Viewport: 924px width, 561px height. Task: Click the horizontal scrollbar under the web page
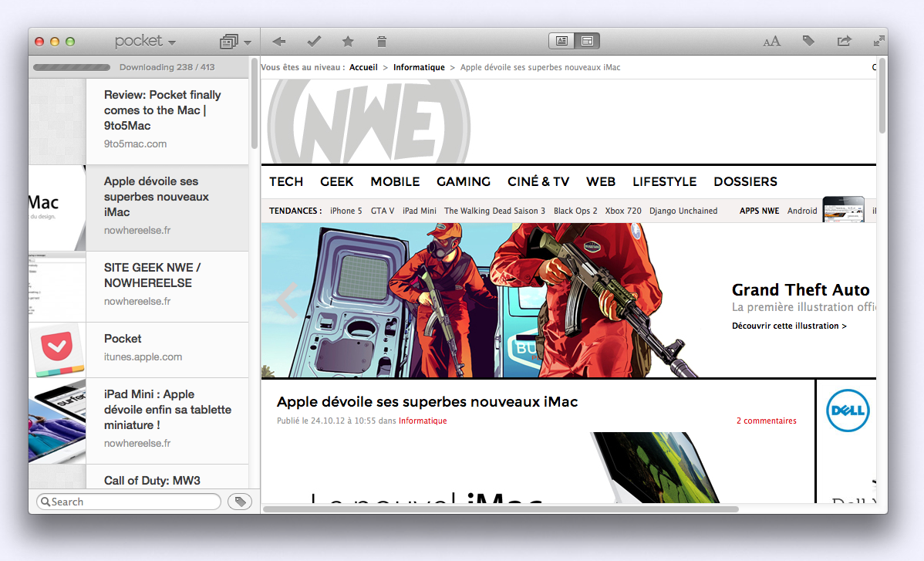tap(501, 509)
